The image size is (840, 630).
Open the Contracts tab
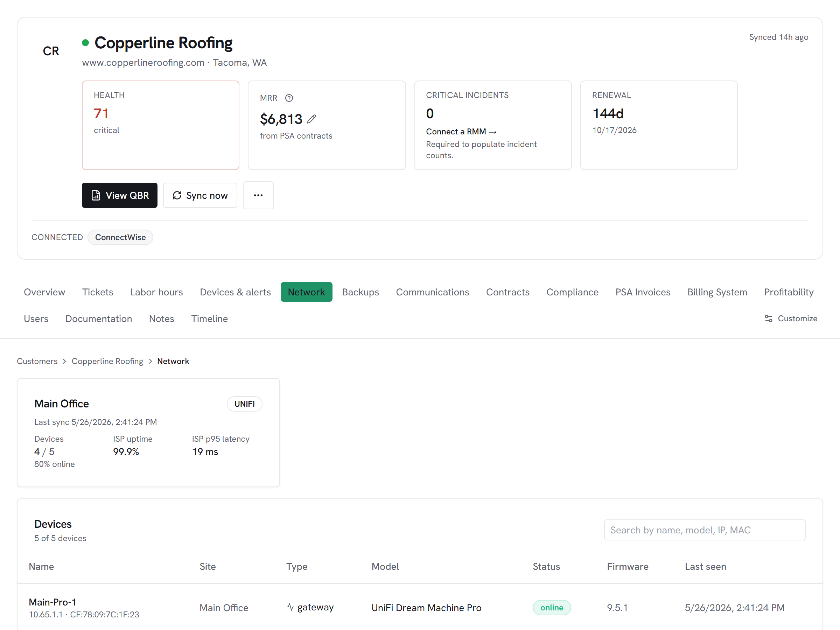coord(508,292)
